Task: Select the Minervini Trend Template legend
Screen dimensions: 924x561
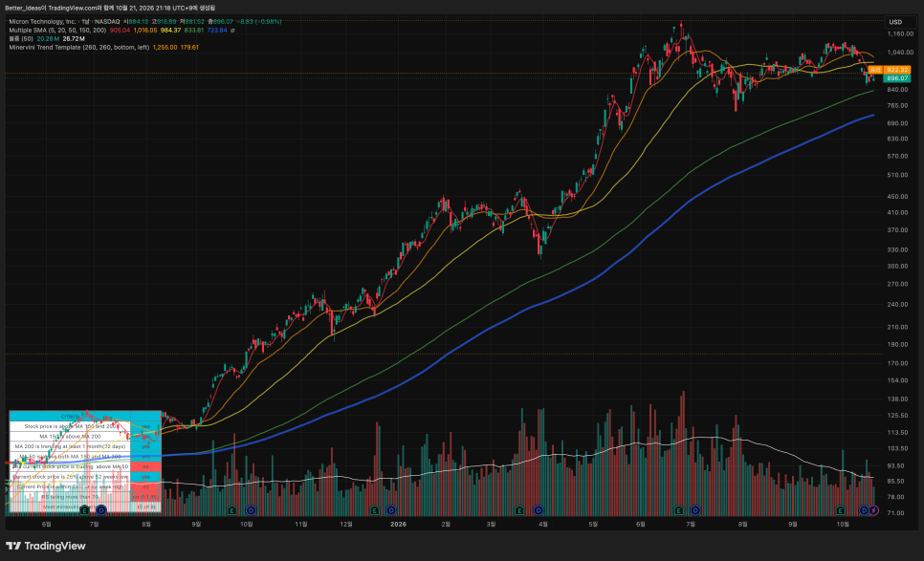Action: [x=79, y=47]
